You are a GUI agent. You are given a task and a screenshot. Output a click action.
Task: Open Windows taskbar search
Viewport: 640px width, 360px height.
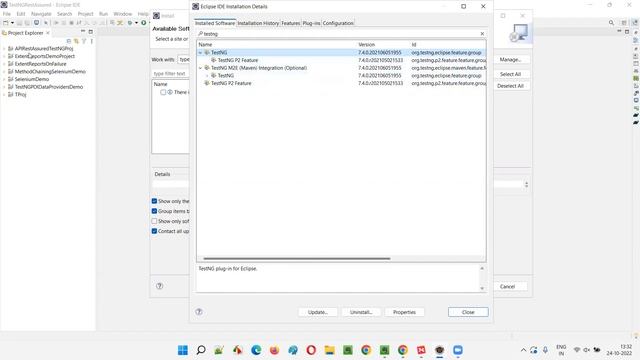201,350
